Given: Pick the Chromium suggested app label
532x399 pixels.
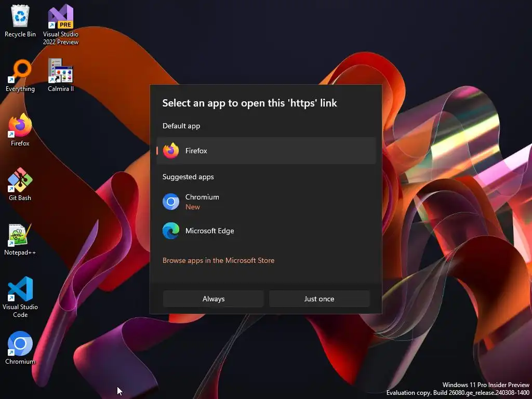Looking at the screenshot, I should click(x=202, y=197).
